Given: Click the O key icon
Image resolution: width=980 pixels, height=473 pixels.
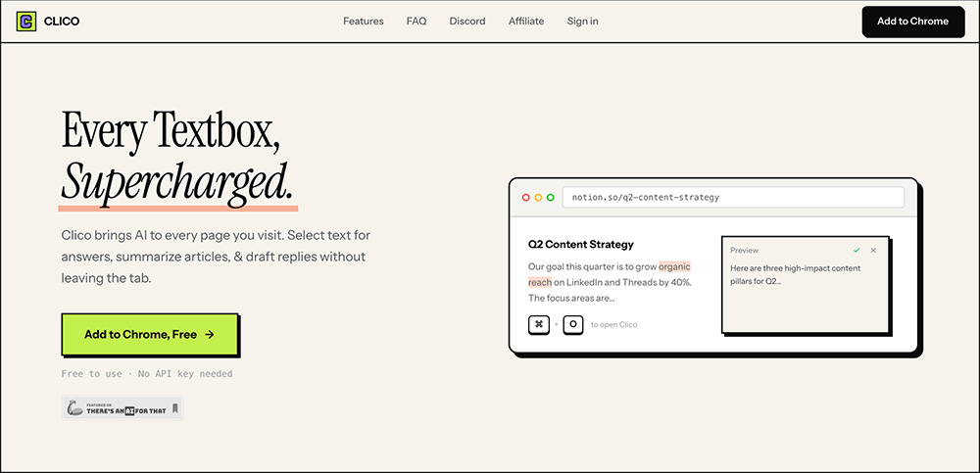Looking at the screenshot, I should [x=573, y=324].
